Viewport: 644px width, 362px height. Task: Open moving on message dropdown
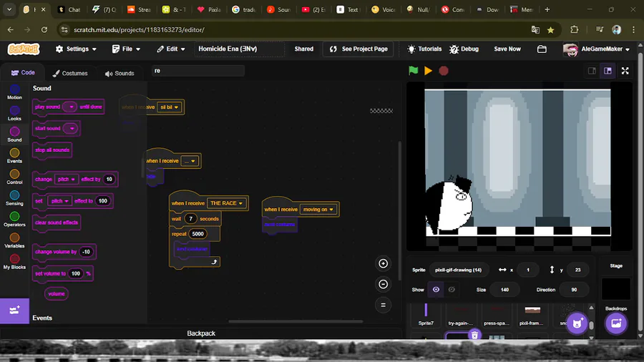point(318,210)
